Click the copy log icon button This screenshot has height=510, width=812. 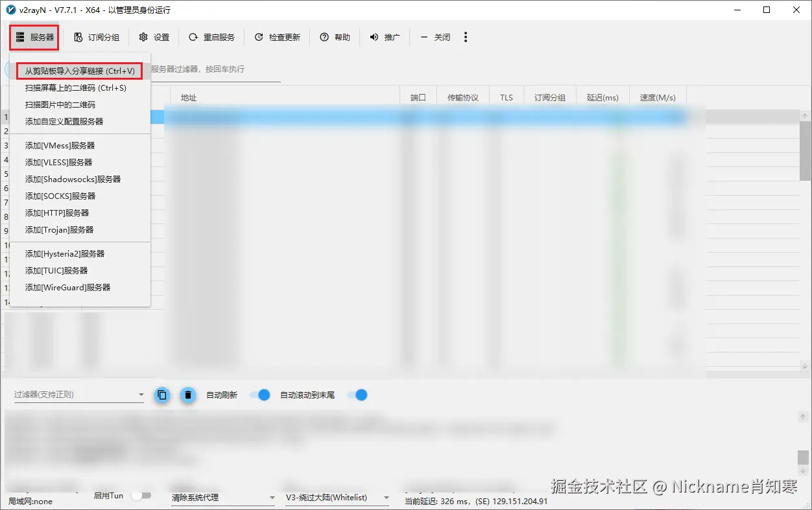click(x=162, y=395)
